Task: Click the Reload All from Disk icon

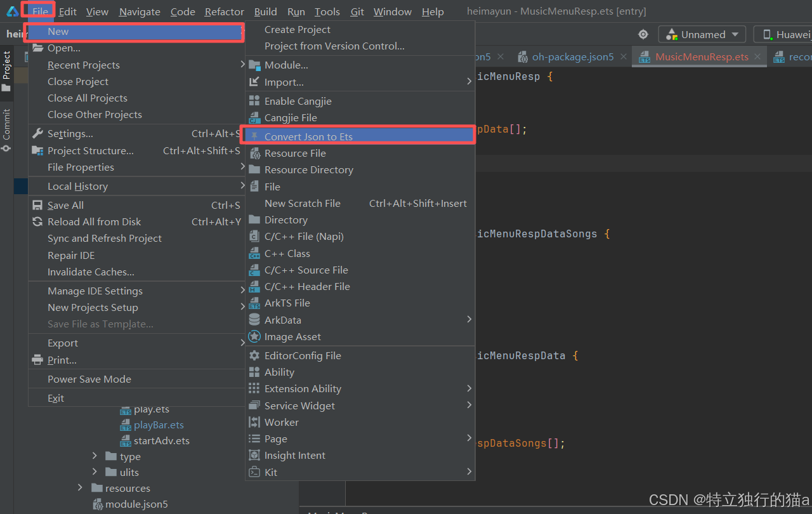Action: point(37,221)
